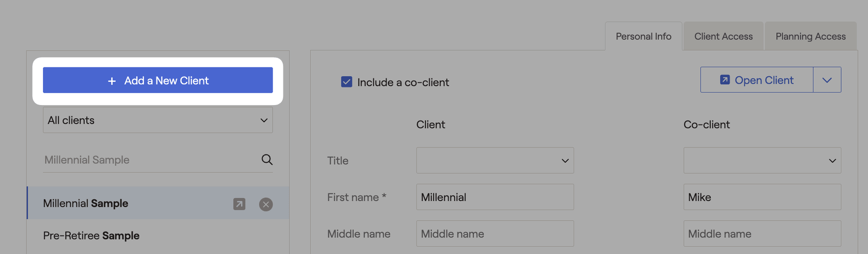Click the Add a New Client button
The width and height of the screenshot is (868, 254).
(158, 80)
